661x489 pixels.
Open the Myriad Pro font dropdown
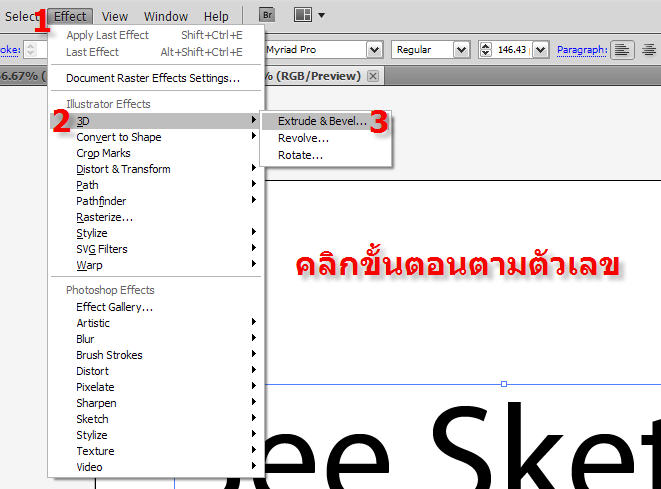374,49
